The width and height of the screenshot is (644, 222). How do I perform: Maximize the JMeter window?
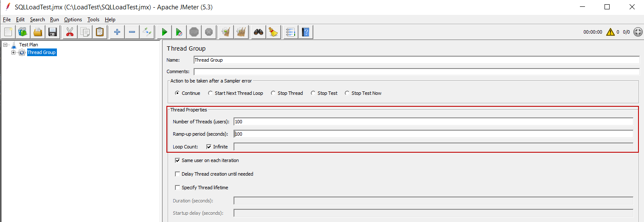(607, 7)
